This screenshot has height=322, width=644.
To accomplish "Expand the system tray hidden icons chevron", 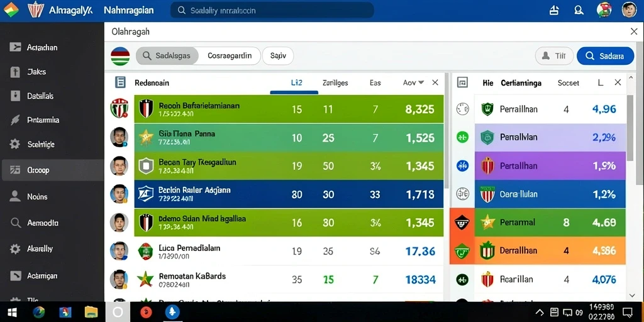I will tap(540, 312).
